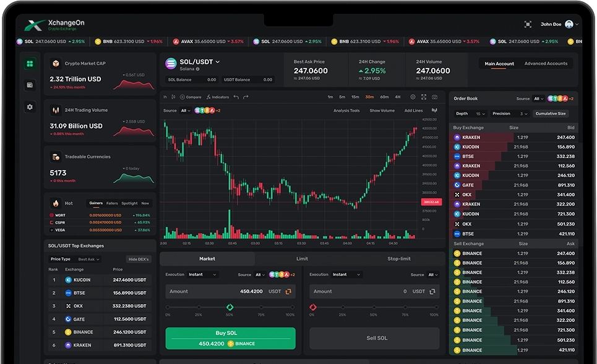597x364 pixels.
Task: Click Add Lines on chart
Action: pos(413,110)
